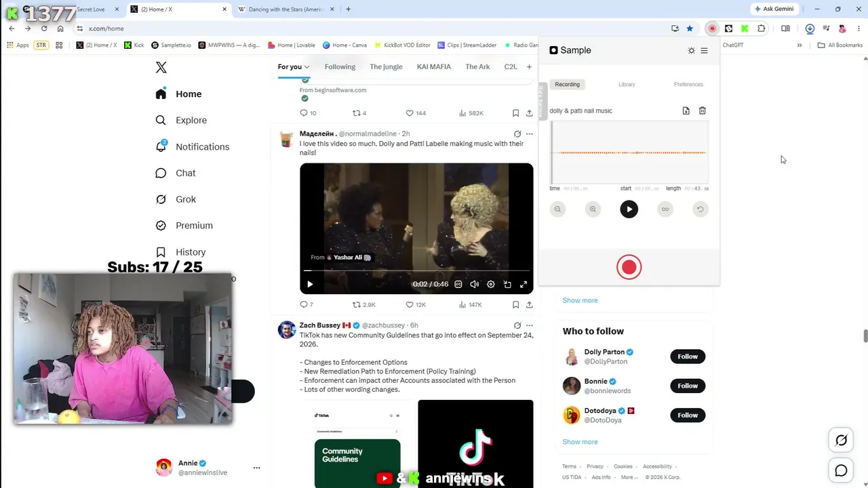The image size is (868, 488).
Task: Open History in the X sidebar
Action: click(180, 252)
